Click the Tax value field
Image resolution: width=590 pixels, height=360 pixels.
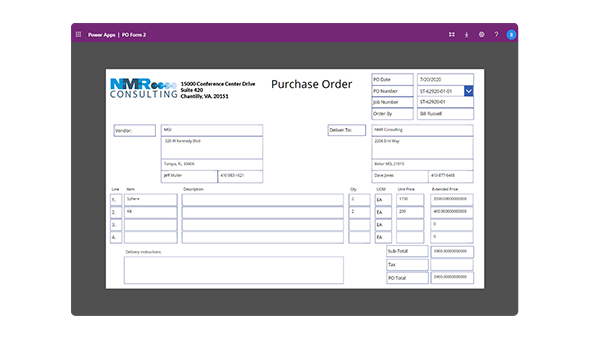[x=452, y=265]
